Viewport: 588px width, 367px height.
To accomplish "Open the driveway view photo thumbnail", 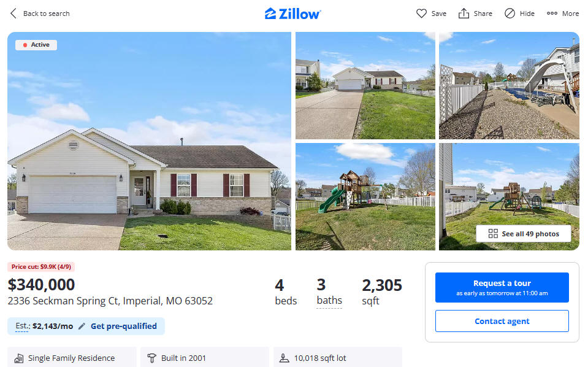I will point(365,85).
